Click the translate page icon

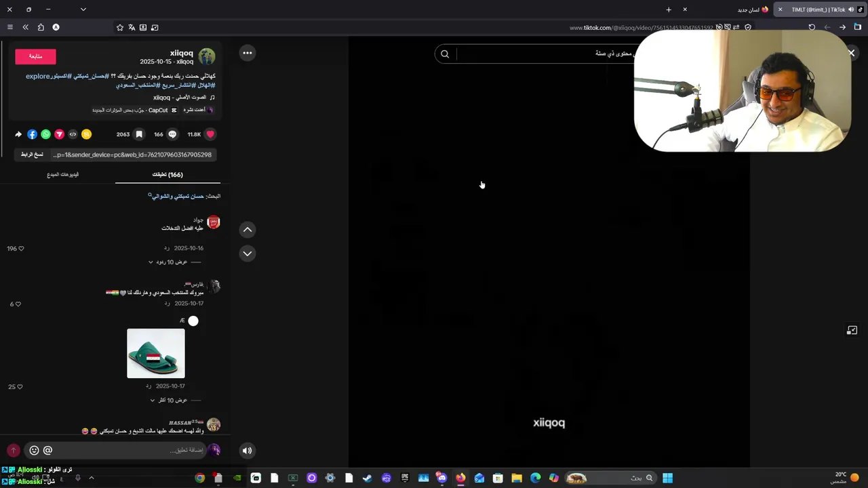tap(132, 27)
